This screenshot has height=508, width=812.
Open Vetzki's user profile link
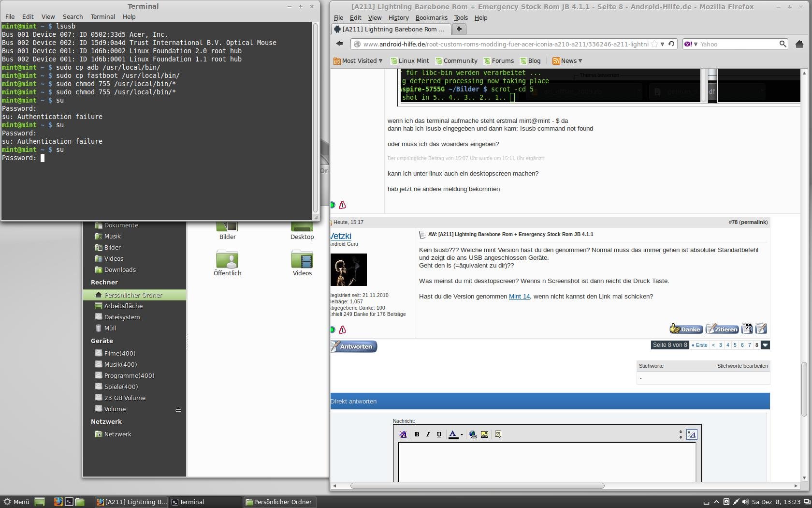point(341,236)
